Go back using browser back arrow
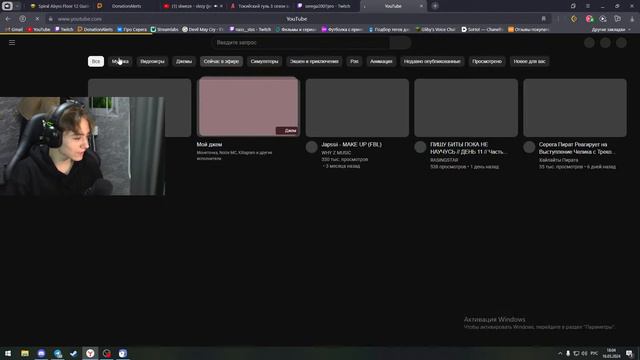 [8, 19]
